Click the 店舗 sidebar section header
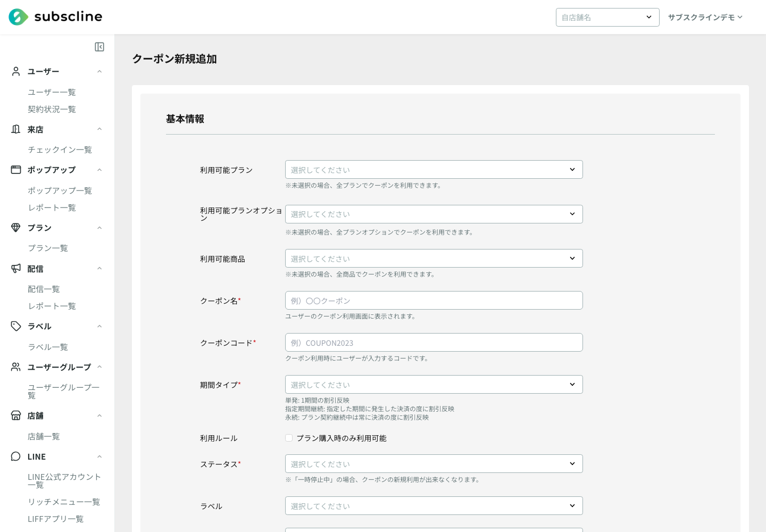Viewport: 766px width, 532px height. [x=57, y=415]
